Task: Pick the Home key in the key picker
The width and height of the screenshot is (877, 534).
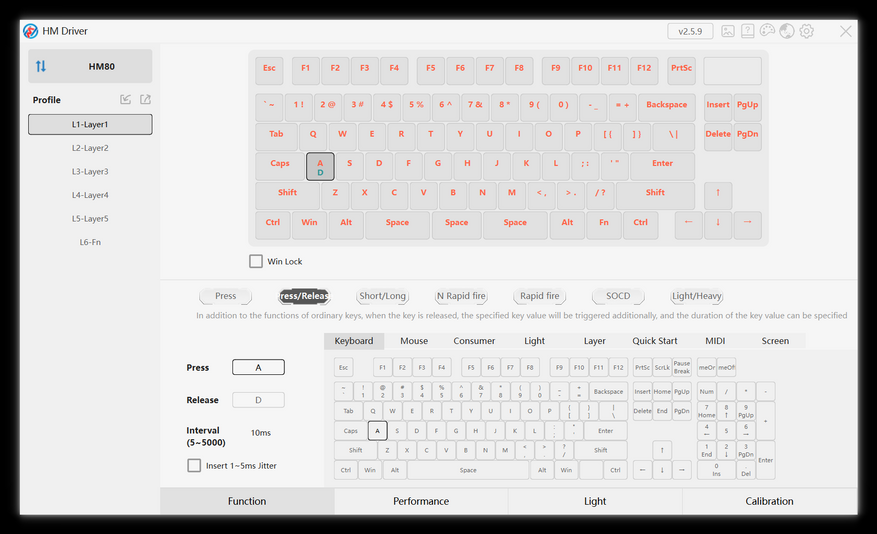Action: pos(662,391)
